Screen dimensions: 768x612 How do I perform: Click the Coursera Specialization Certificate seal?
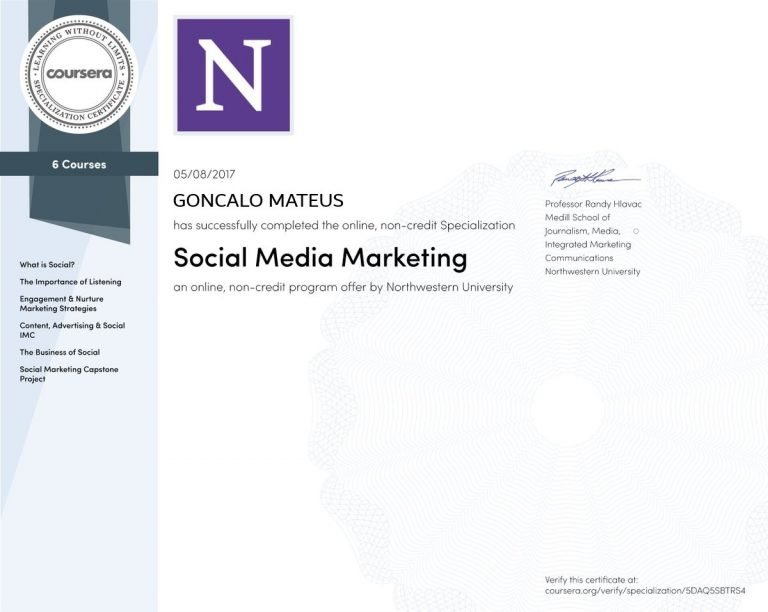pos(78,73)
